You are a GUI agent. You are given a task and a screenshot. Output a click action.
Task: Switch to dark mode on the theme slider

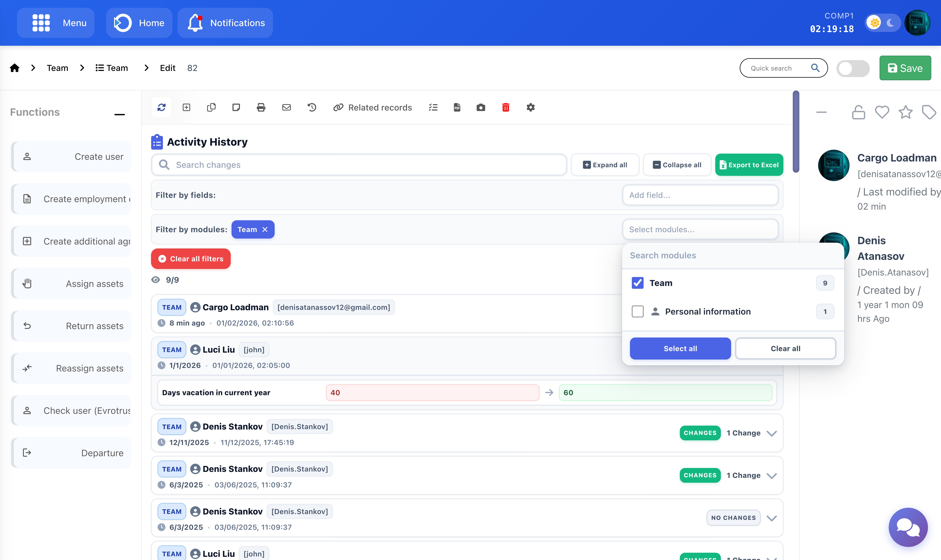point(890,23)
